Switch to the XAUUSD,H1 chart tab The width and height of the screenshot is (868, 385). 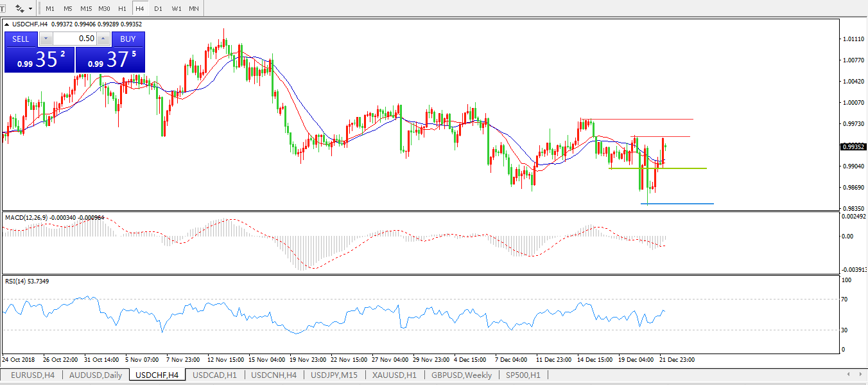(x=394, y=375)
